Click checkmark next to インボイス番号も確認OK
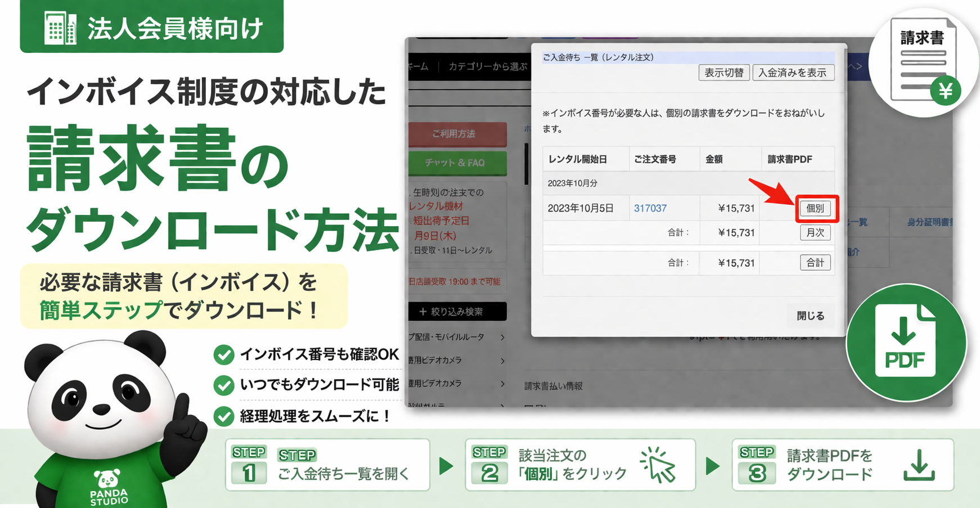The height and width of the screenshot is (508, 980). click(224, 355)
